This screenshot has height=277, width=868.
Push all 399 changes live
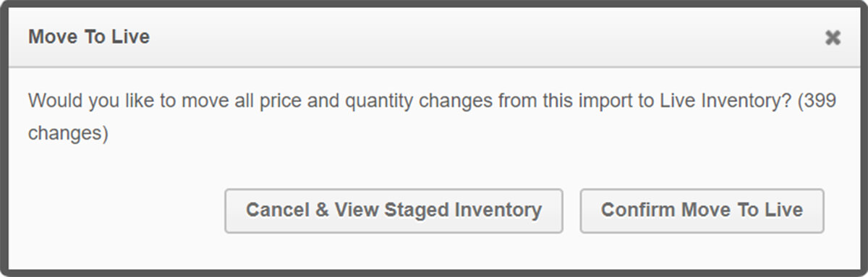[x=702, y=210]
